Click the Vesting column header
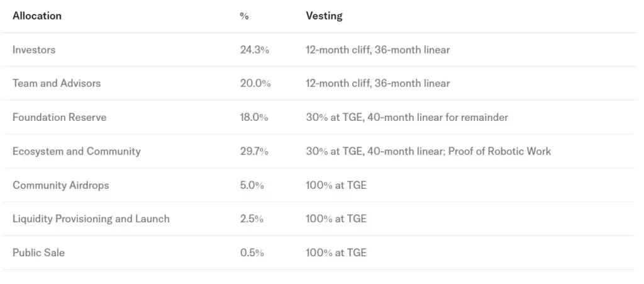This screenshot has height=284, width=644. (324, 16)
